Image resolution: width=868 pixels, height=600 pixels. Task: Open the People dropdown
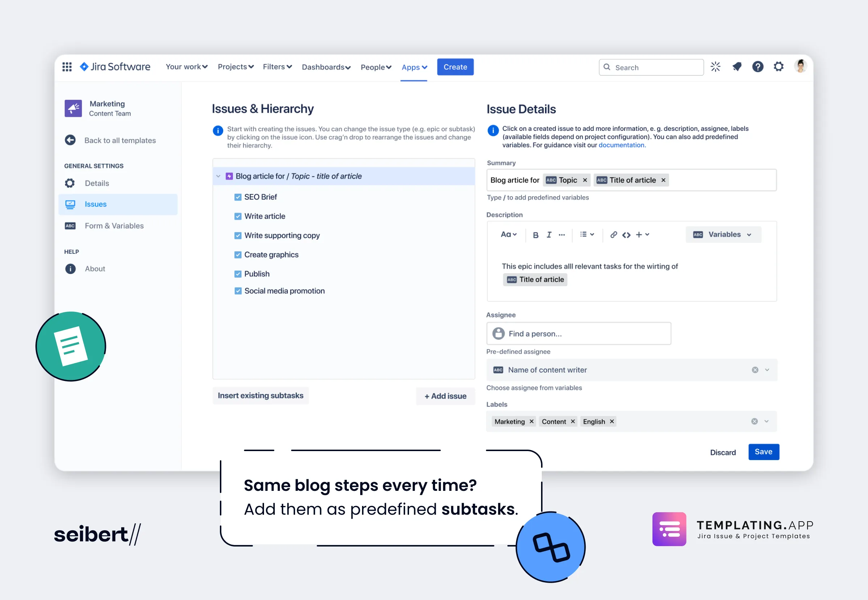376,67
